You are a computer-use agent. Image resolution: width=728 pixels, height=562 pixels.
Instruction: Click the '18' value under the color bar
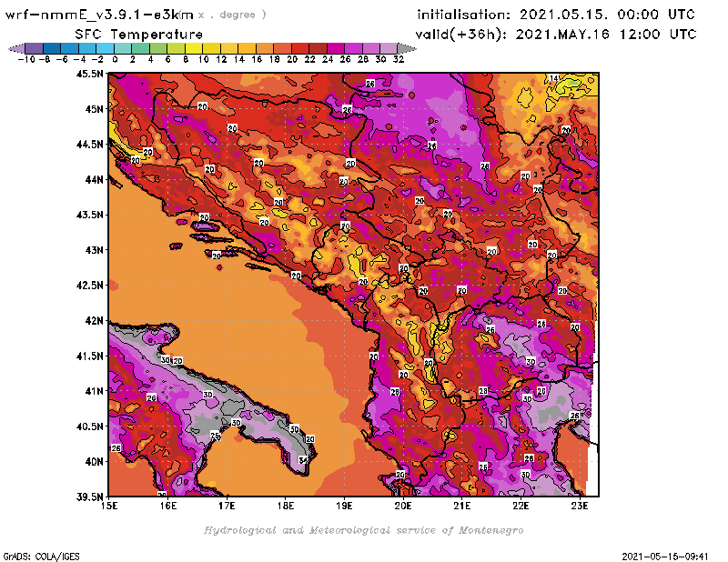(x=275, y=59)
